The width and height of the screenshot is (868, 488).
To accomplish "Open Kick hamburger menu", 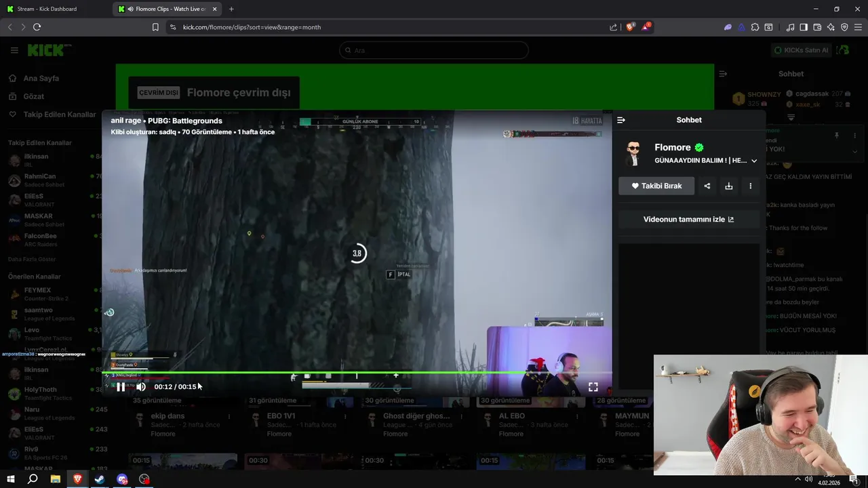I will point(14,50).
